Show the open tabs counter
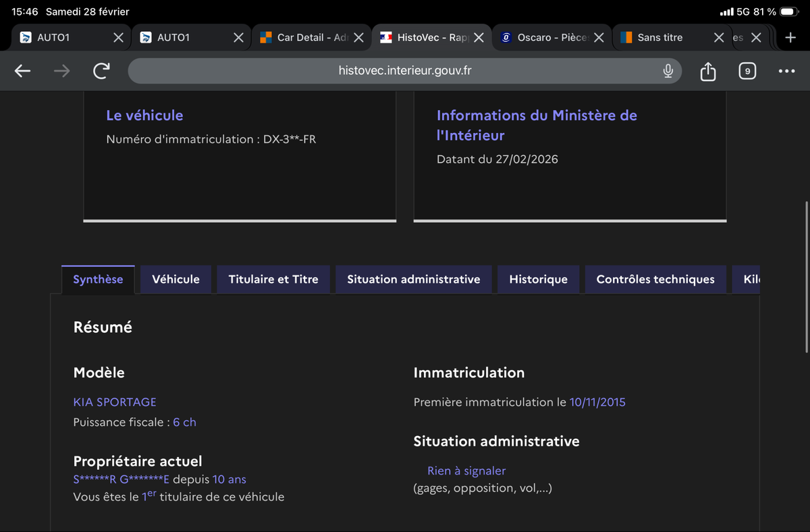The width and height of the screenshot is (810, 532). pos(747,71)
